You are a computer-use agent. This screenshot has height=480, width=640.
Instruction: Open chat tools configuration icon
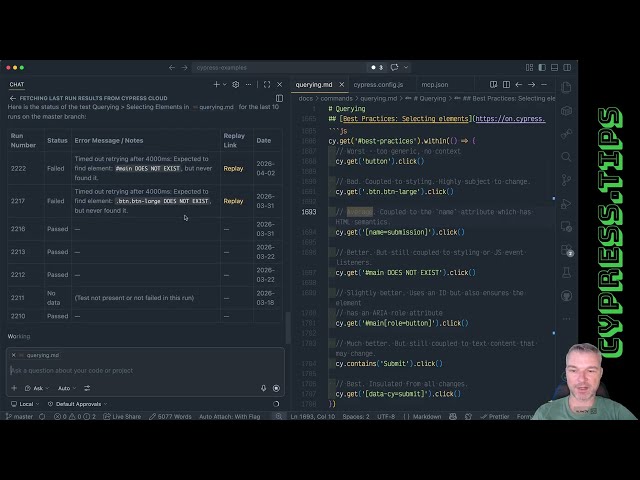(87, 388)
